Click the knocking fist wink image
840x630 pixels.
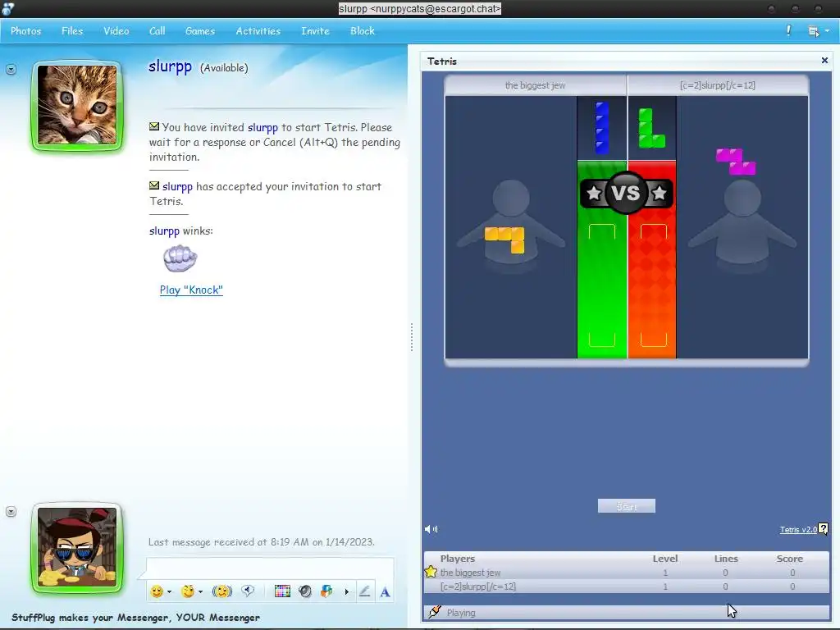[180, 258]
